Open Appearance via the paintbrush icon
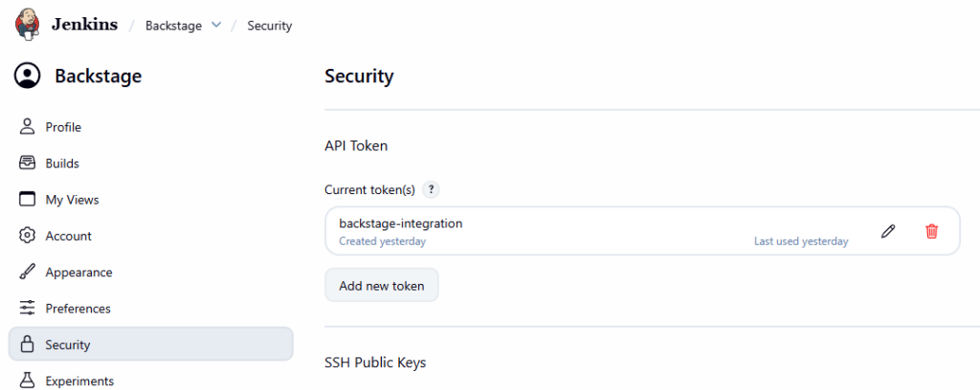This screenshot has width=980, height=390. pos(27,272)
